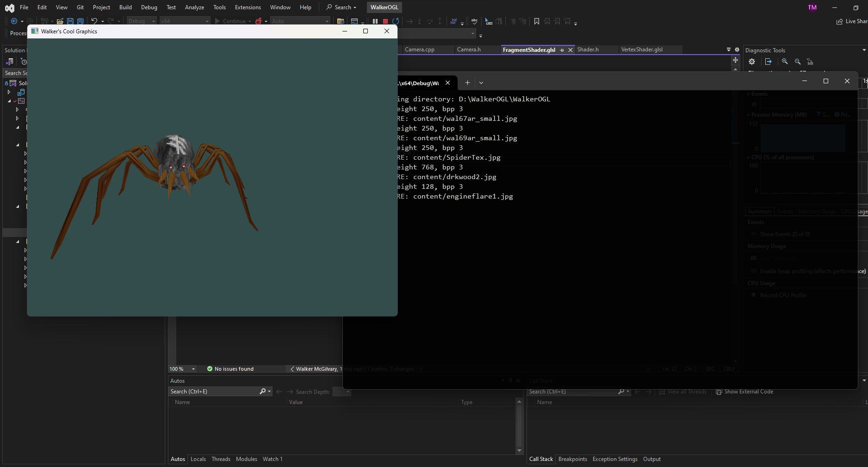Click the Autos panel scrollbar down arrow
The width and height of the screenshot is (868, 467).
519,450
